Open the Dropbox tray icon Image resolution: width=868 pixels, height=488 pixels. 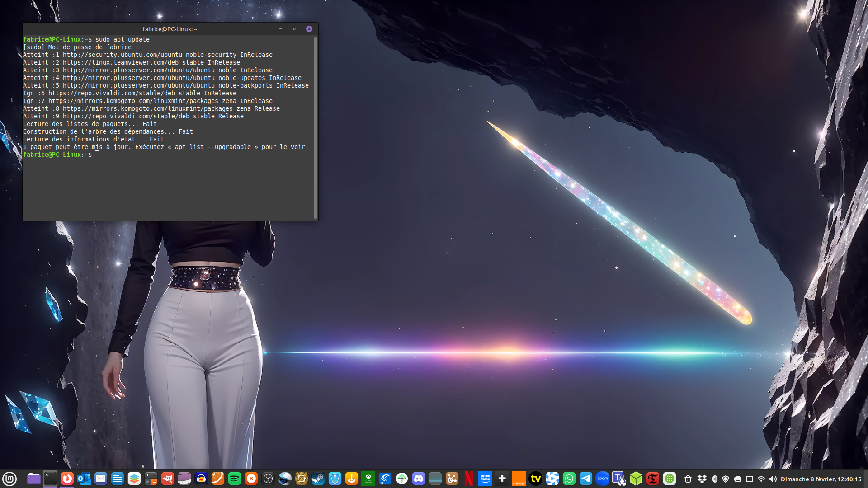click(x=702, y=479)
